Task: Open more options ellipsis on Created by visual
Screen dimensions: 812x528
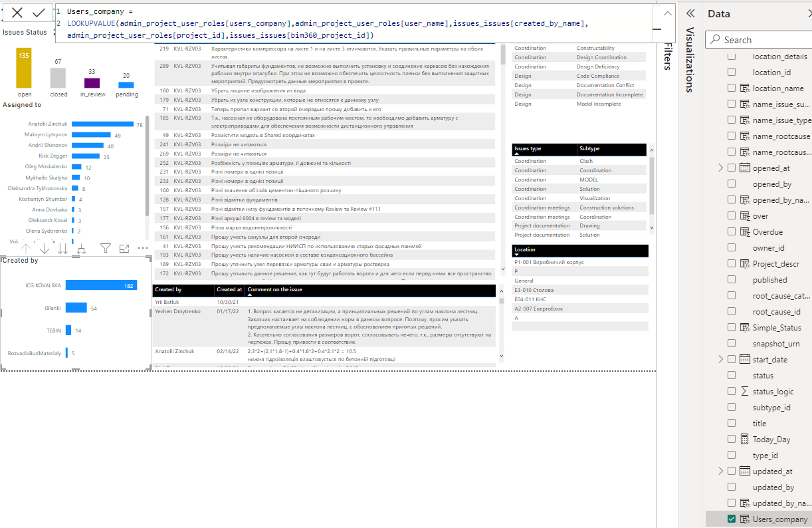Action: [143, 249]
